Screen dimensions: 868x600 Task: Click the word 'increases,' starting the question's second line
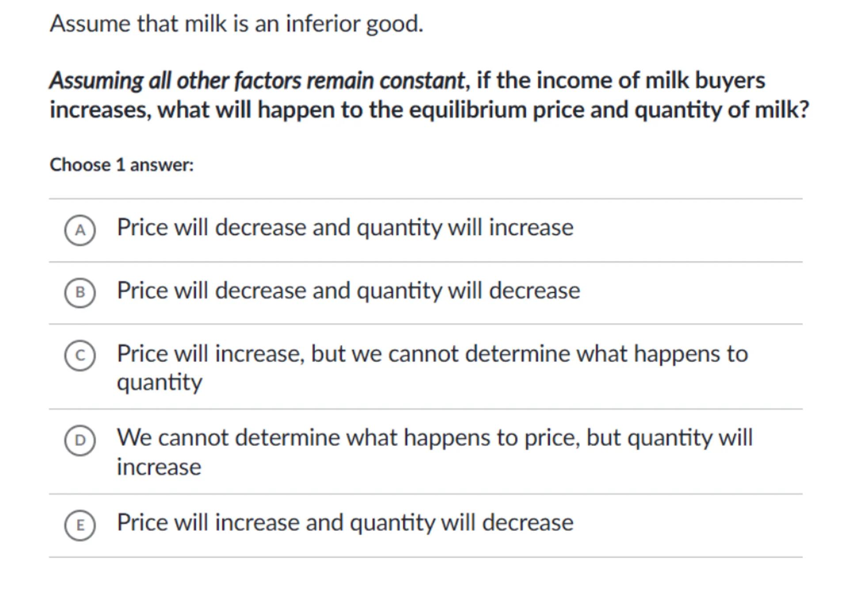click(100, 110)
